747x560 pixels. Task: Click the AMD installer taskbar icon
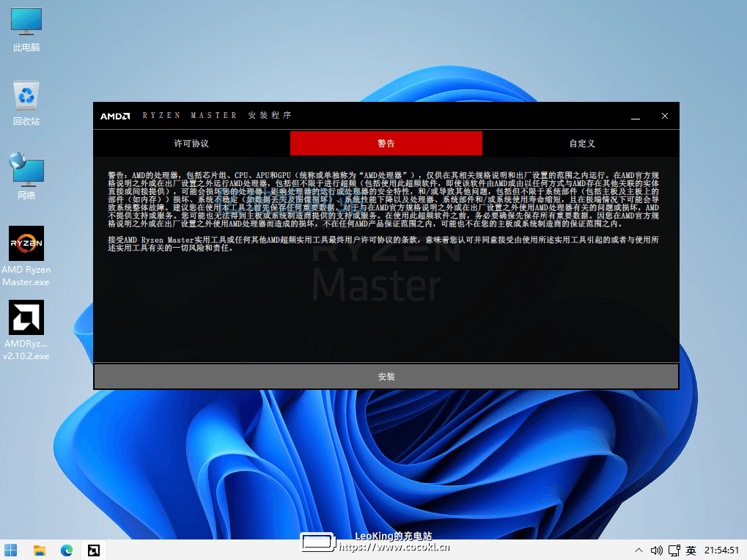(94, 550)
